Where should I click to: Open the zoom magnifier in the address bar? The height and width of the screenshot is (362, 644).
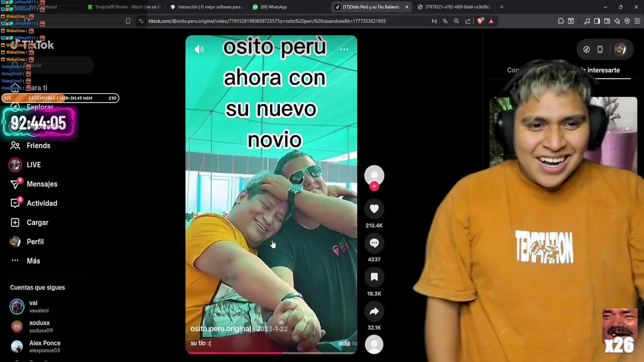(456, 21)
